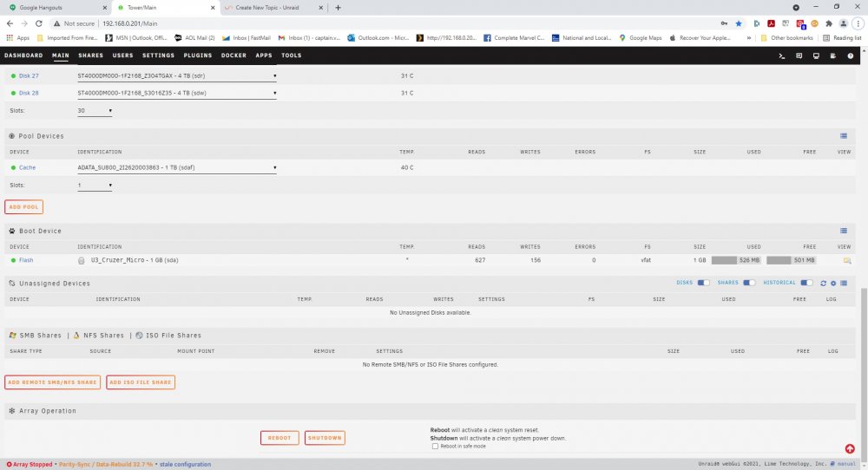Switch to the Google Hangouts tab

56,8
